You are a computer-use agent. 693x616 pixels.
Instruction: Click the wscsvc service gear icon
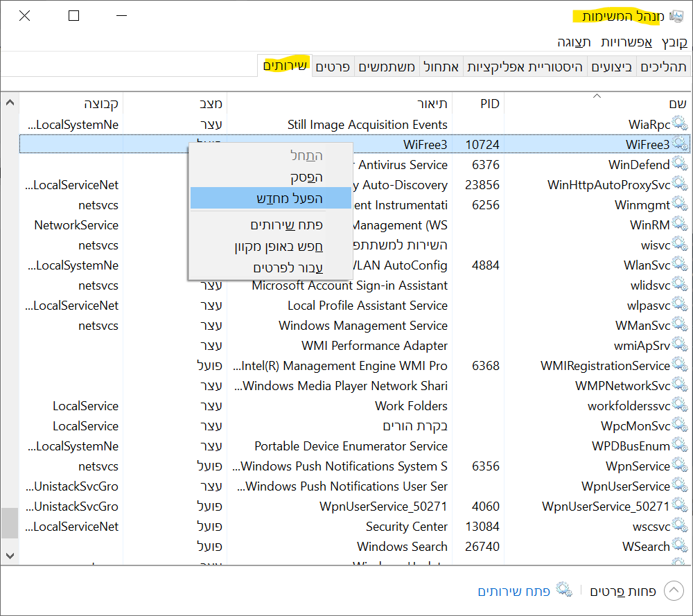(x=679, y=527)
